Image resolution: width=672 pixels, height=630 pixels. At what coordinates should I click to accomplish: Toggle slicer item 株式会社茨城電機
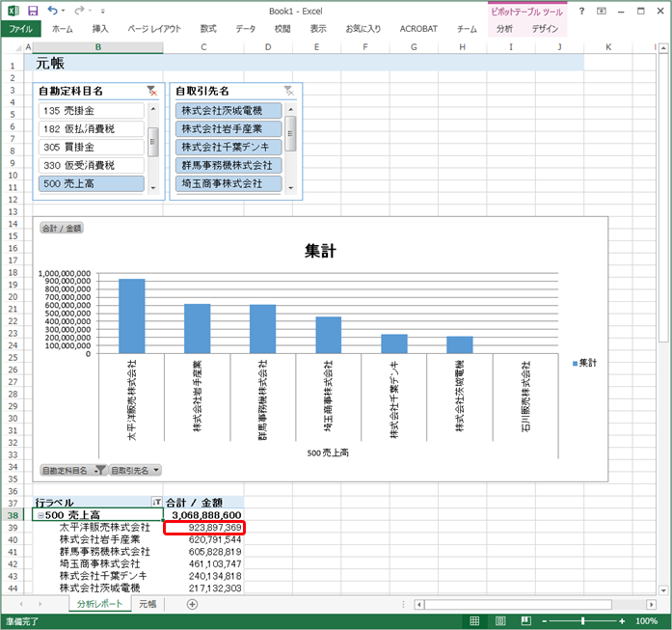pyautogui.click(x=228, y=111)
